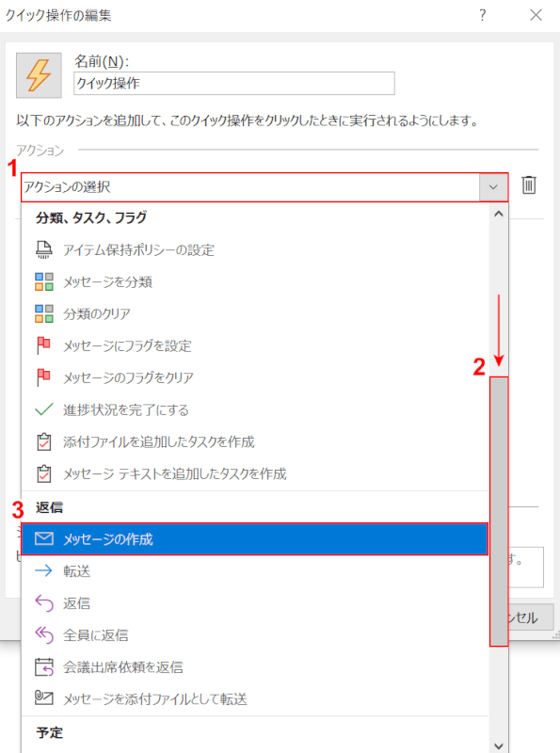Click the 予定 group header
The image size is (560, 753).
49,732
